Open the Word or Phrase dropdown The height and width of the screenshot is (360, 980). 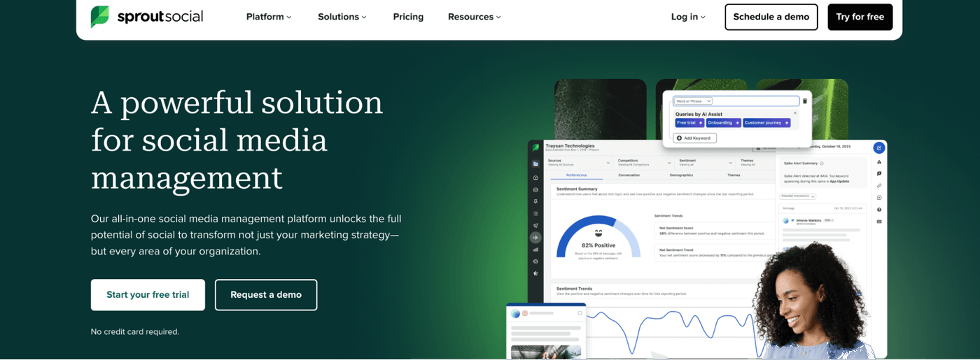coord(693,101)
